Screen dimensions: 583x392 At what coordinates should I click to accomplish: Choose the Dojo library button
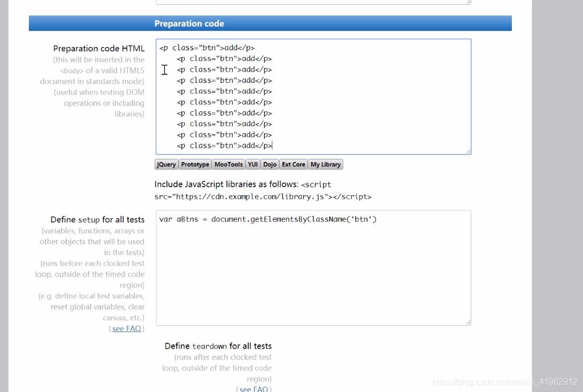click(270, 164)
